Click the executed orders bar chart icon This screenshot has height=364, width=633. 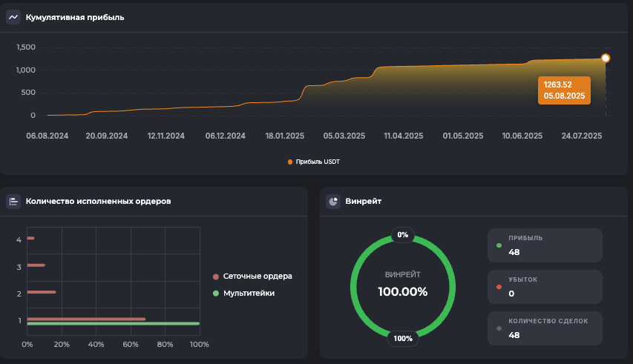(13, 201)
